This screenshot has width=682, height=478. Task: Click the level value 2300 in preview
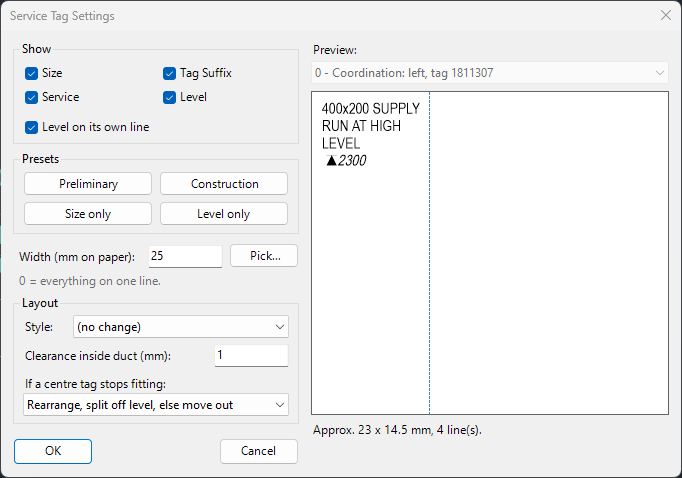click(352, 160)
